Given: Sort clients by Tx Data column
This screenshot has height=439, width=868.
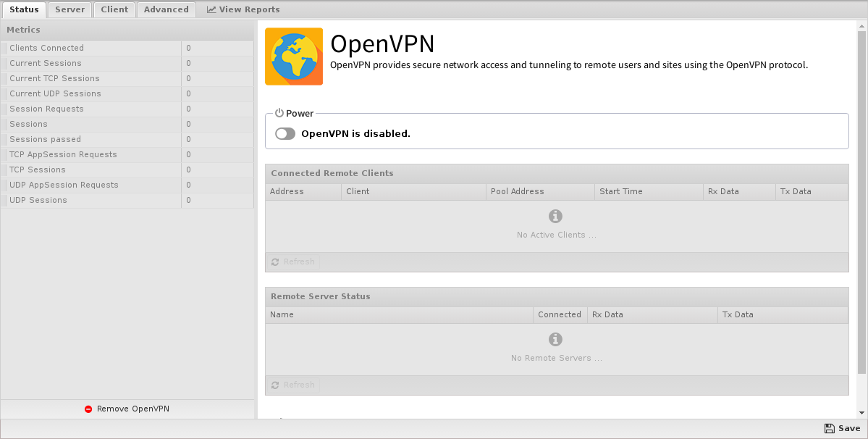Looking at the screenshot, I should [812, 191].
